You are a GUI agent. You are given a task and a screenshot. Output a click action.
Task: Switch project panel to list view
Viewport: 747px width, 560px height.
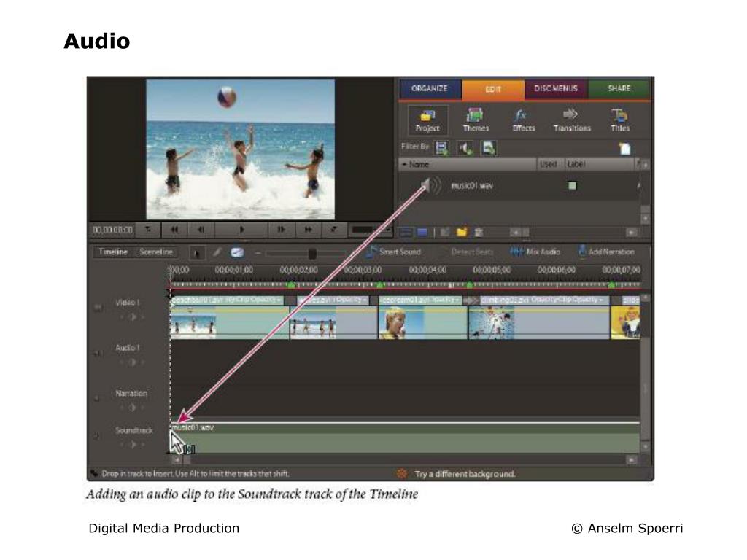pyautogui.click(x=406, y=233)
